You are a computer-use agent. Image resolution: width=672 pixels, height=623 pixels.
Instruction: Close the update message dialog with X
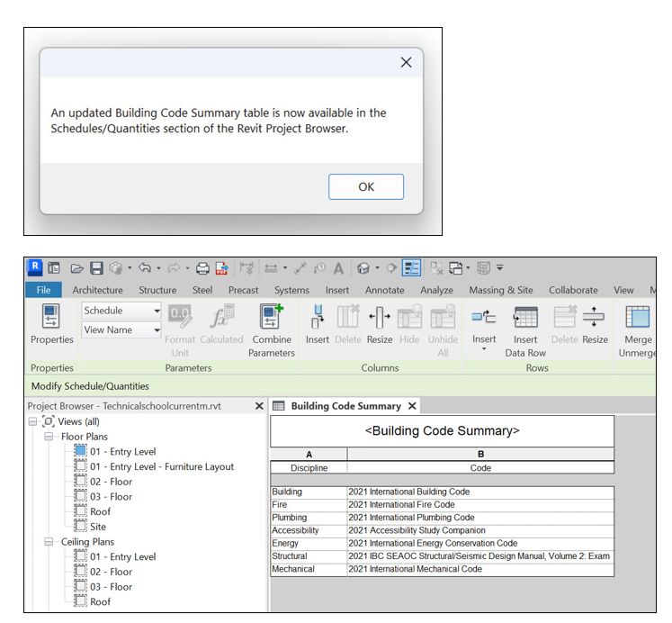pos(406,62)
